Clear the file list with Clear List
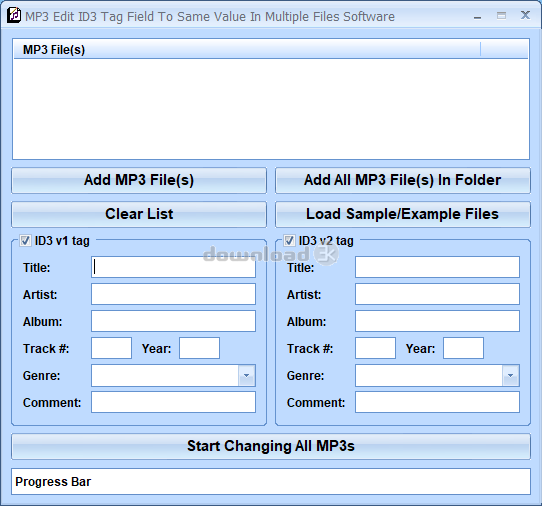Image resolution: width=542 pixels, height=506 pixels. point(139,214)
